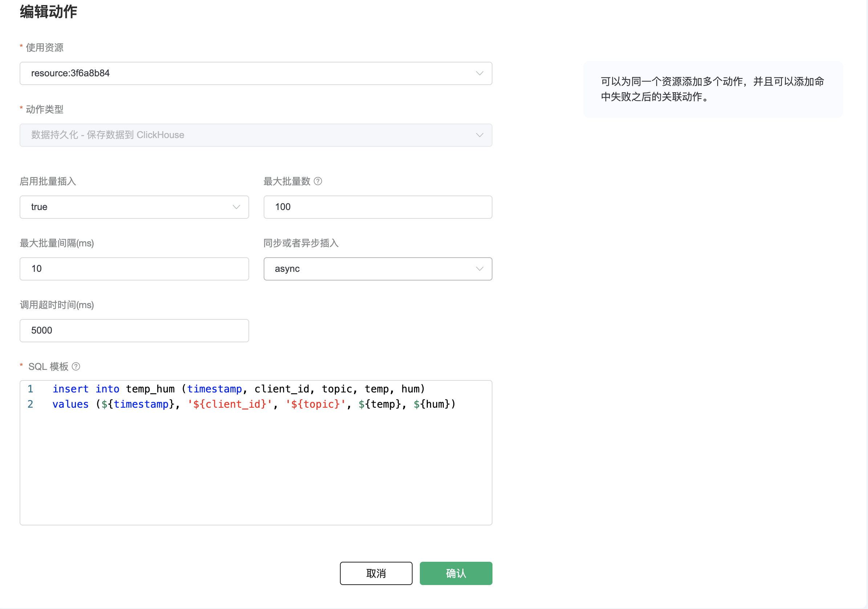Click chevron arrow in resource:3f6a8b84 field
This screenshot has width=868, height=609.
(x=479, y=73)
